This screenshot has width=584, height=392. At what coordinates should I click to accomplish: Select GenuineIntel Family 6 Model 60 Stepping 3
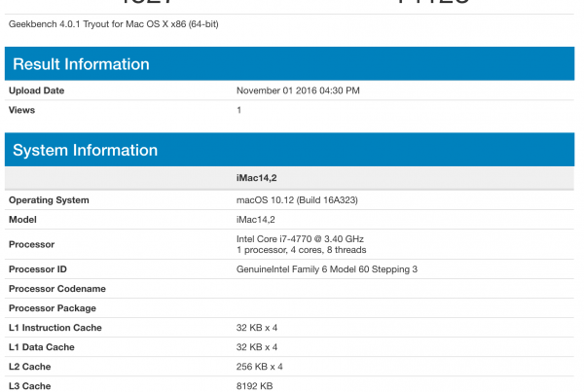tap(327, 269)
